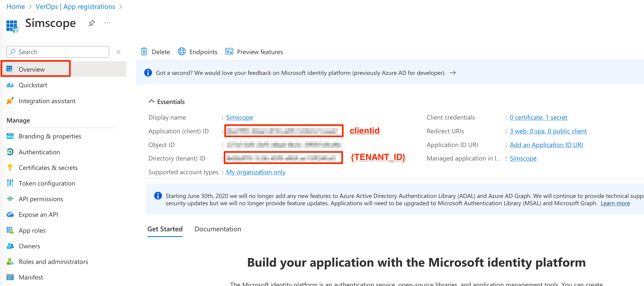The height and width of the screenshot is (286, 644).
Task: Switch to the Get Started tab
Action: (x=165, y=229)
